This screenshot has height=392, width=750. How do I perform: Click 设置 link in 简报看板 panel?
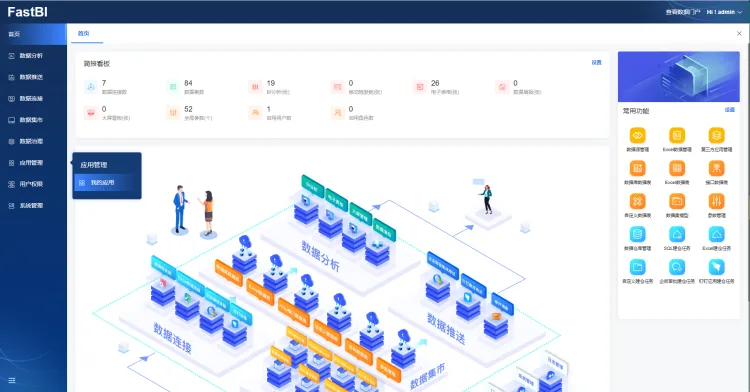[x=596, y=63]
